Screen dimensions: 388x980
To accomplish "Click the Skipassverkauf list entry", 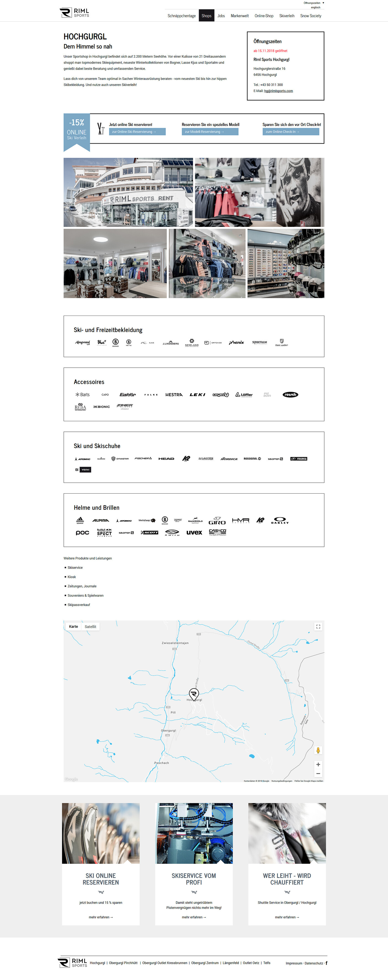I will point(79,605).
